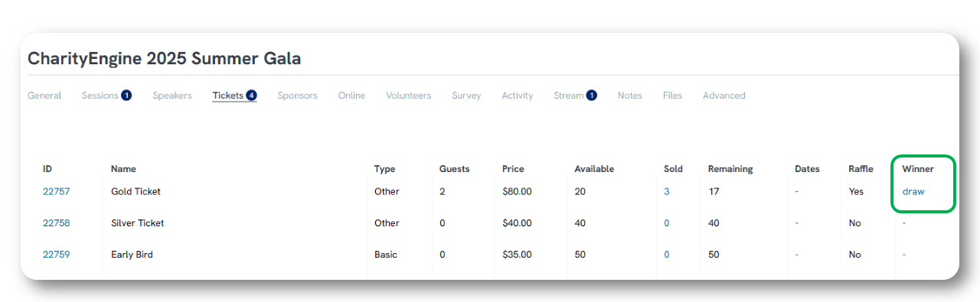Click draw link for Gold Ticket winner
This screenshot has width=980, height=302.
(x=913, y=191)
